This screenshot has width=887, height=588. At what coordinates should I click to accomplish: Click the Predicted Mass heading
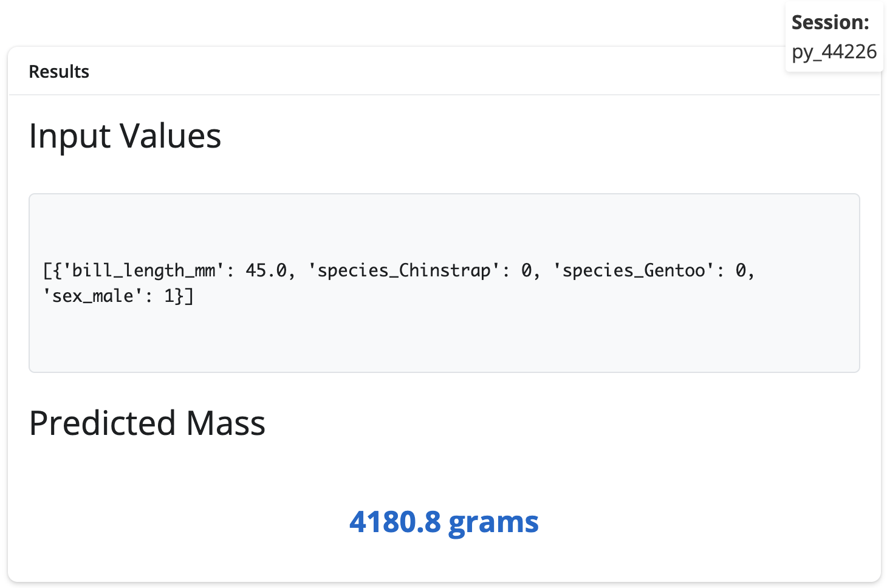147,423
